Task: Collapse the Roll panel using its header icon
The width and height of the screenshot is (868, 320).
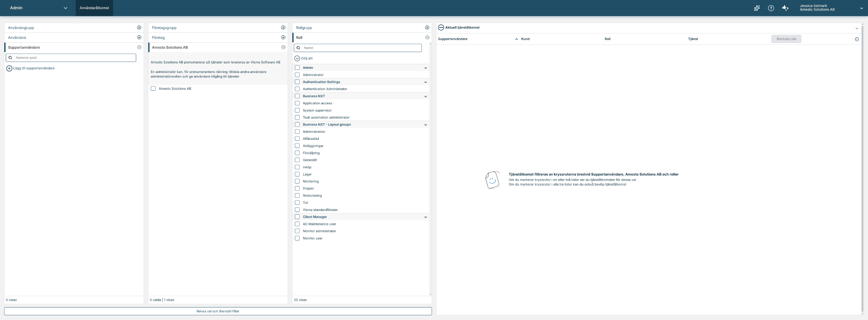Action: pyautogui.click(x=427, y=38)
